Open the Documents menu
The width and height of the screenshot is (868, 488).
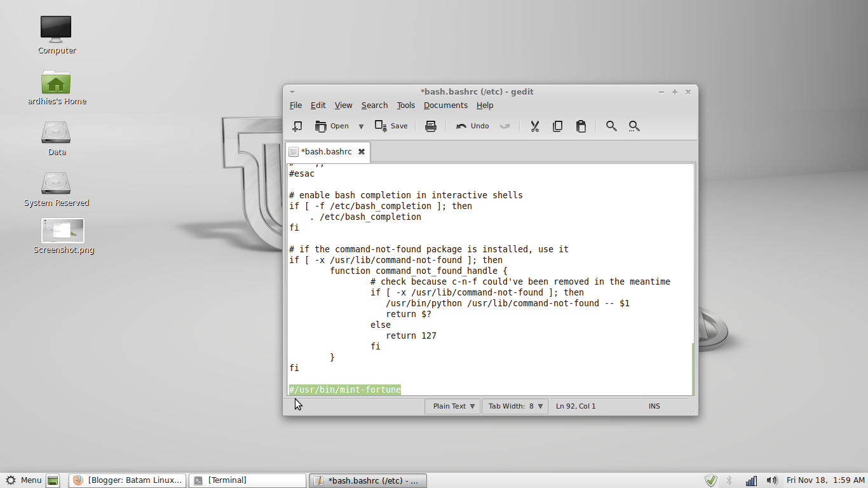[x=445, y=105]
